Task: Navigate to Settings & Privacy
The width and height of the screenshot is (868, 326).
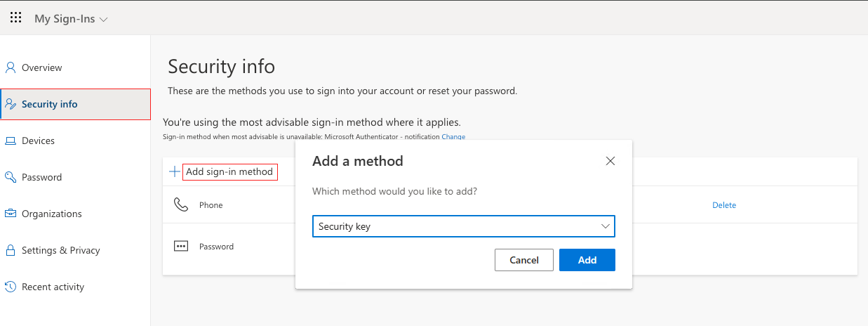Action: pos(60,251)
